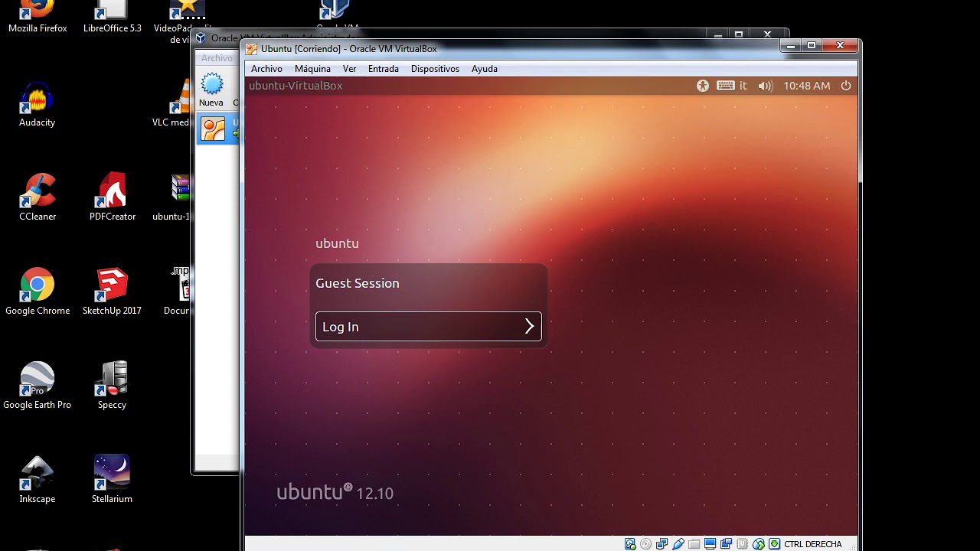Open the Archivo menu in Ubuntu VM window
980x551 pixels.
tap(266, 69)
